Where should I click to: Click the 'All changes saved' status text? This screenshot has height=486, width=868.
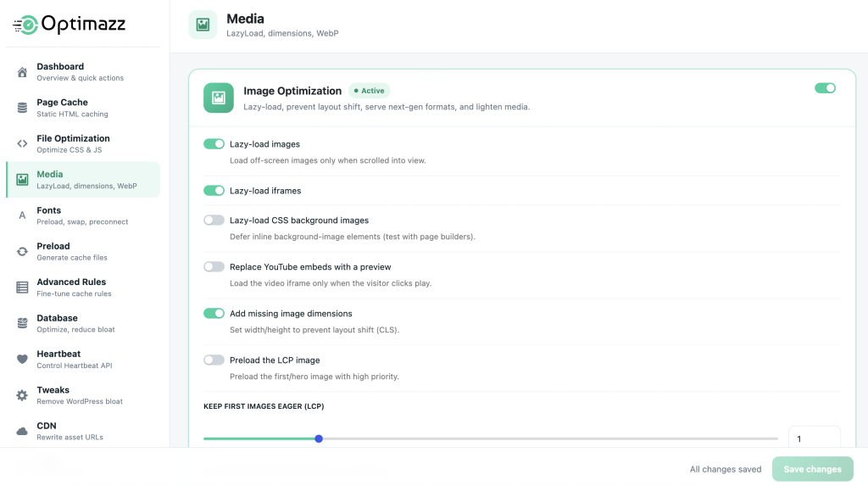coord(726,469)
